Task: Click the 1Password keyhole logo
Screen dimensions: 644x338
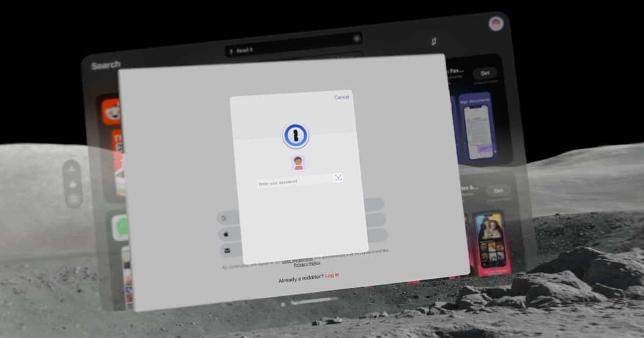Action: (x=296, y=135)
